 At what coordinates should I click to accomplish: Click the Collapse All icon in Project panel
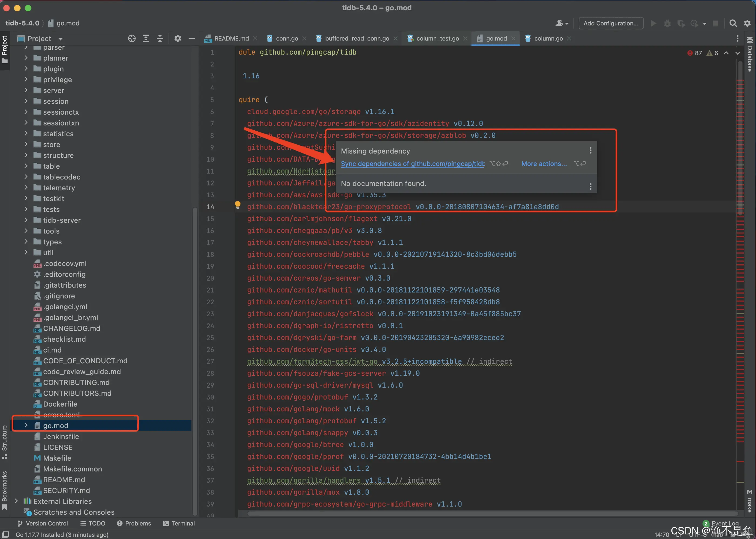(x=160, y=38)
